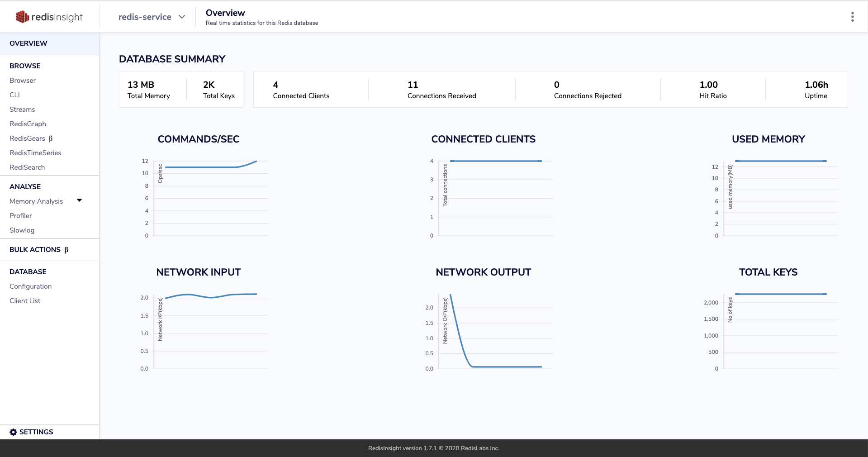Click the RedisInsight logo icon

[22, 17]
